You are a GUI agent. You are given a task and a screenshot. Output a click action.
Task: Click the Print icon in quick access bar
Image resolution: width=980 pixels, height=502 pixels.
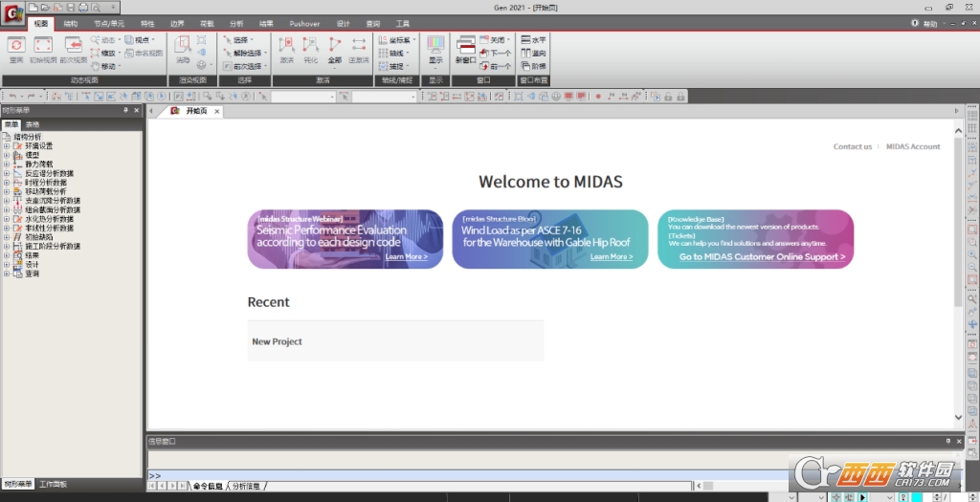click(x=83, y=8)
